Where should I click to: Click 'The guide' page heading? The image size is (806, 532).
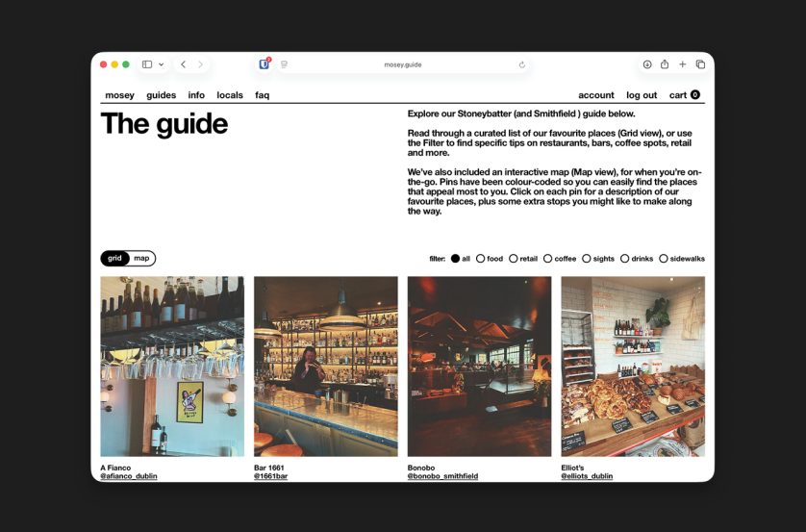click(164, 124)
